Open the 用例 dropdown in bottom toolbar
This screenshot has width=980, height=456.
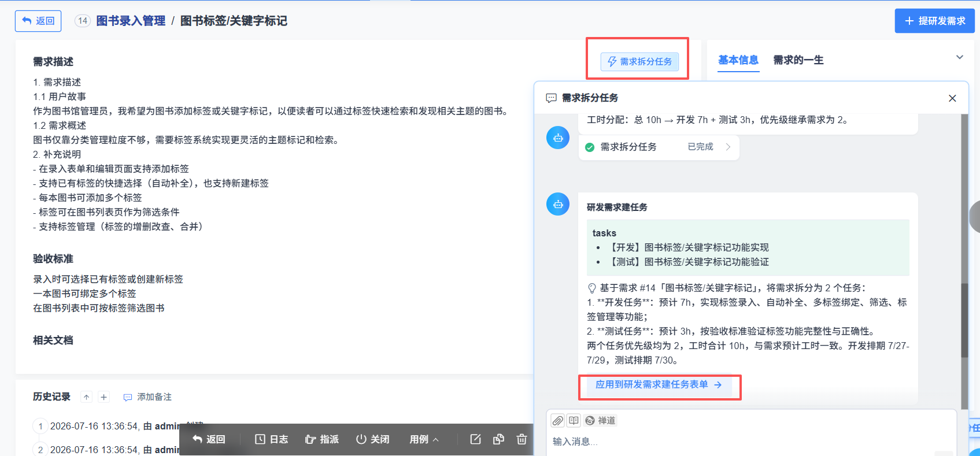(x=424, y=439)
